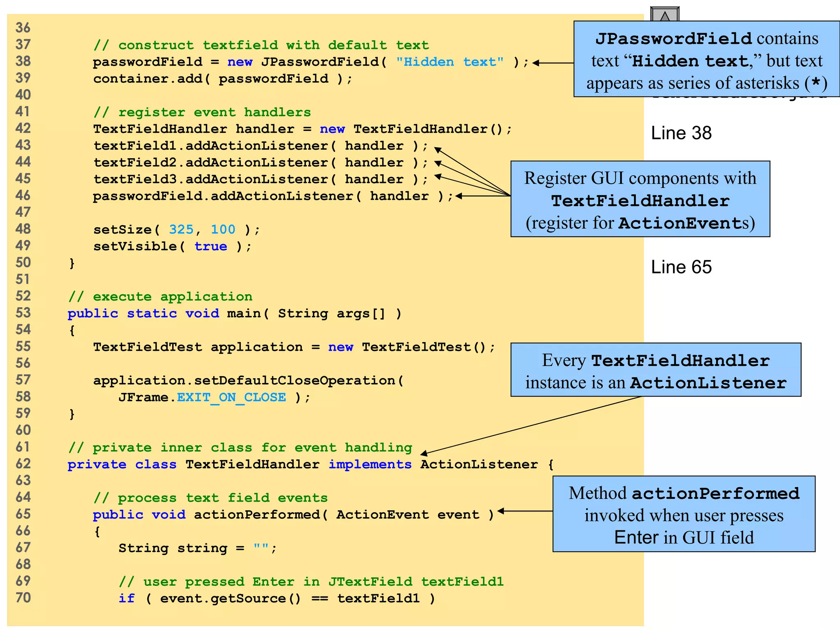Click the EXIT_ON_CLOSE constant in code
This screenshot has height=630, width=840.
[x=231, y=397]
